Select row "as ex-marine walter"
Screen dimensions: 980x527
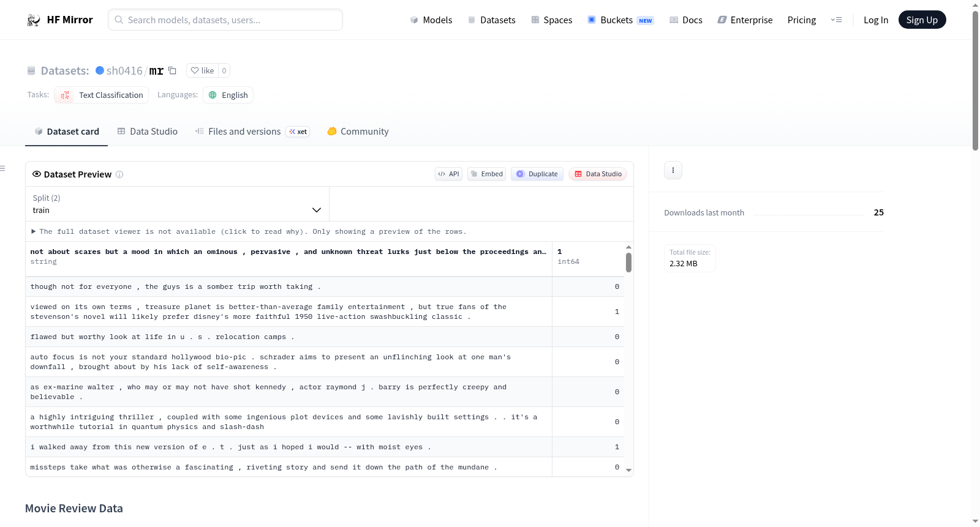325,392
